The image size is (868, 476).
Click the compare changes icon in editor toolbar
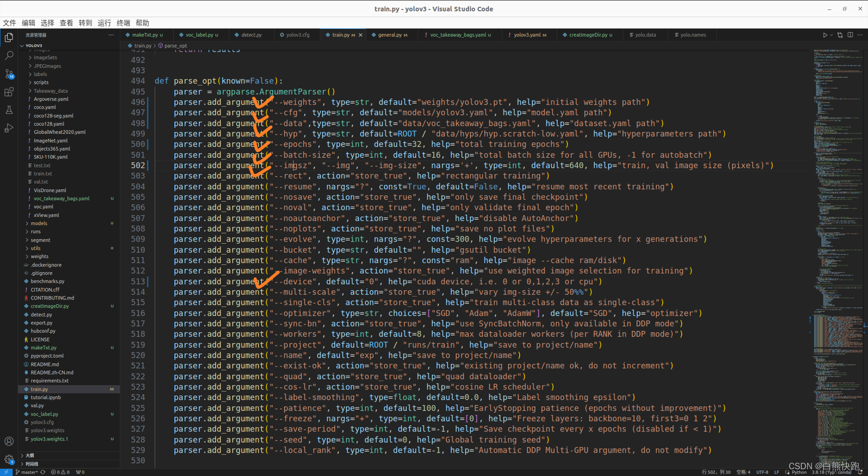pos(840,35)
